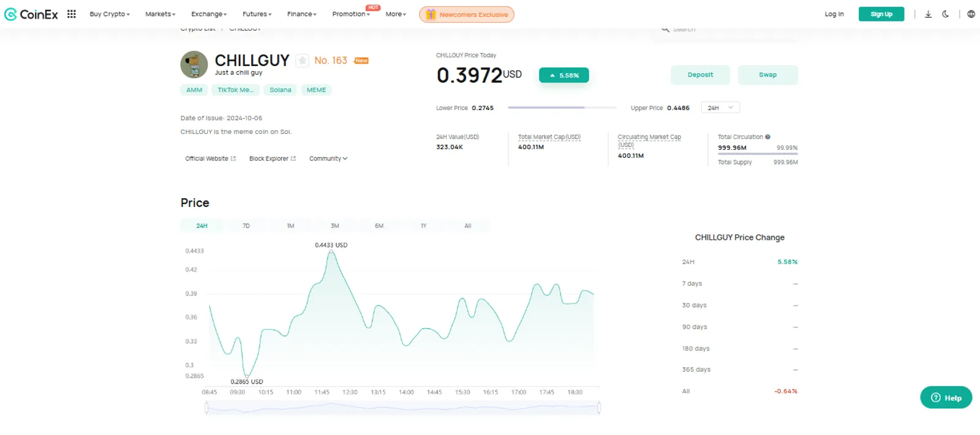Click the AMM tag
Image resolution: width=980 pixels, height=435 pixels.
point(194,90)
